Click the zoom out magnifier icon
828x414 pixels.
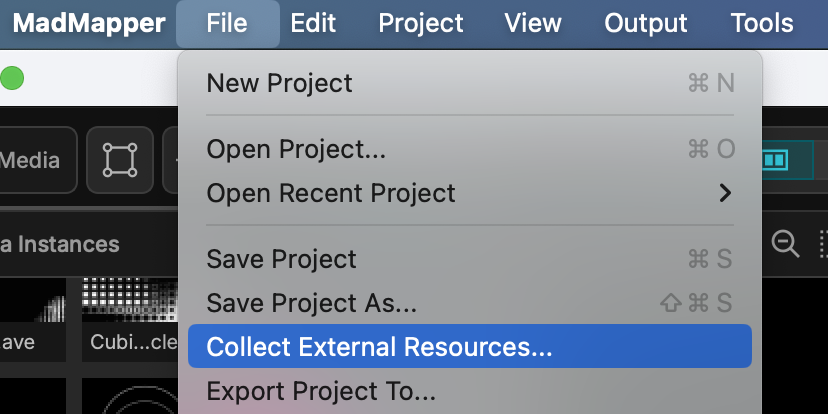[785, 244]
